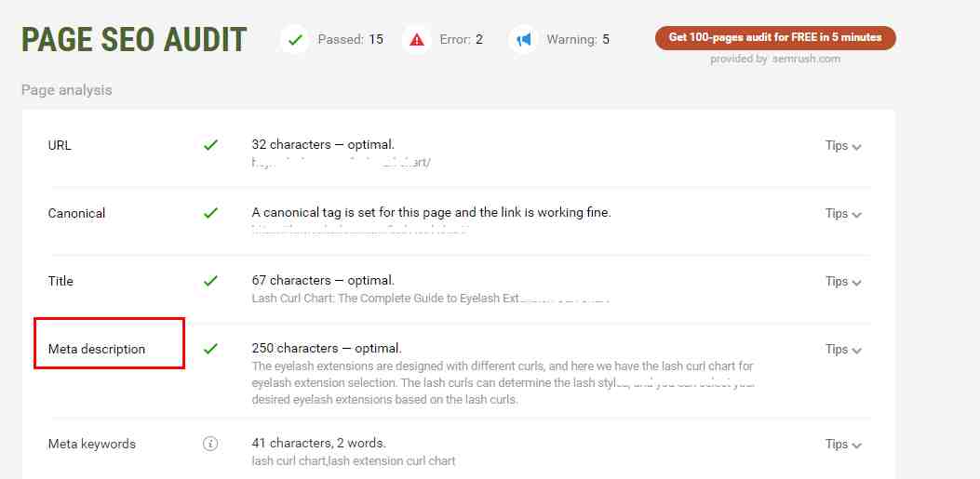Screen dimensions: 980x479
Task: Click the URL row green checkmark
Action: 210,145
